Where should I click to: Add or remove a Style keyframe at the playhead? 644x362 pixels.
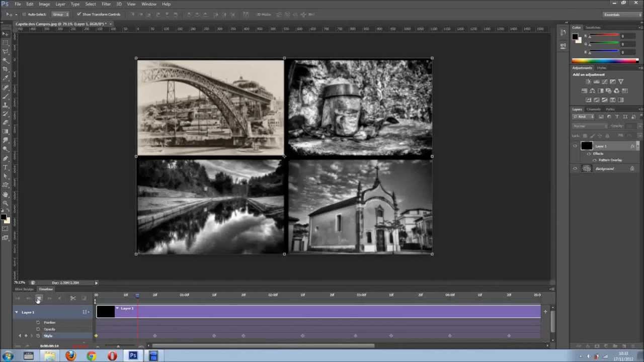26,335
